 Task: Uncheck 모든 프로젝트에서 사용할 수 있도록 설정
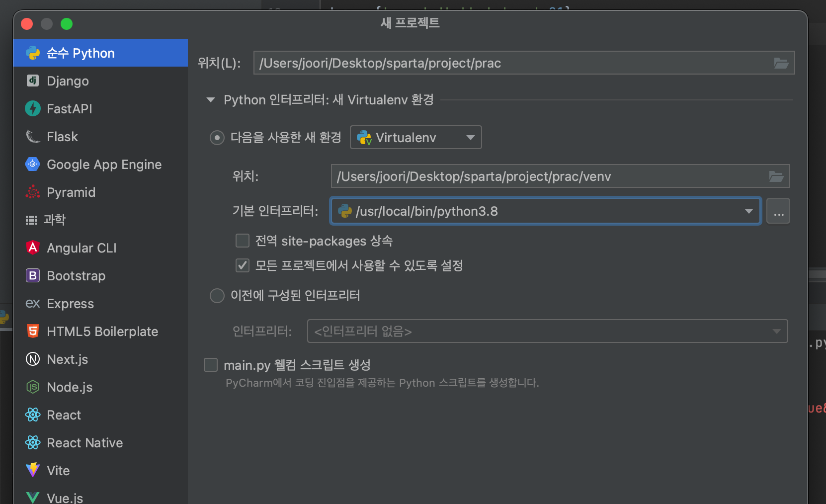(243, 265)
